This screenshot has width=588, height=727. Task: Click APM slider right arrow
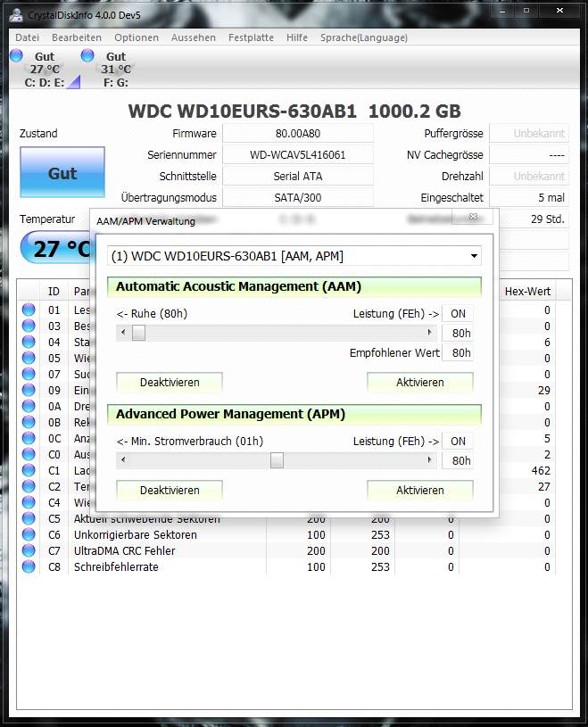pyautogui.click(x=430, y=460)
